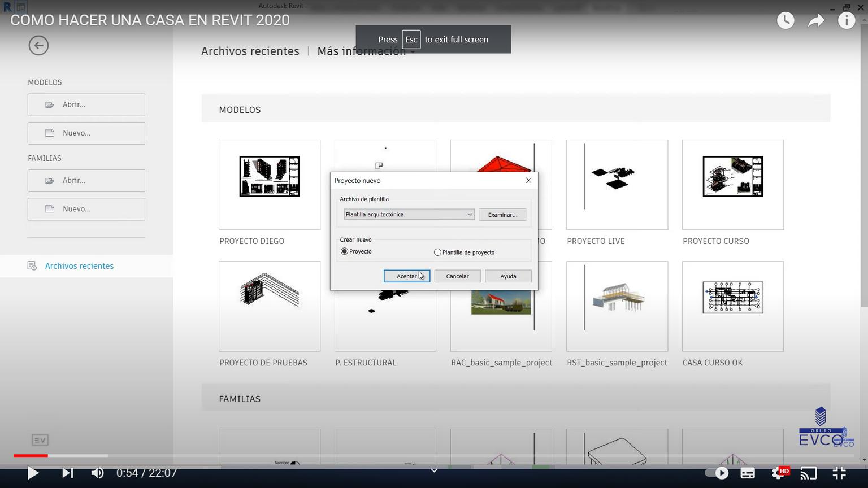The height and width of the screenshot is (488, 868).
Task: Click Nuevo under FAMILIAS
Action: point(86,209)
